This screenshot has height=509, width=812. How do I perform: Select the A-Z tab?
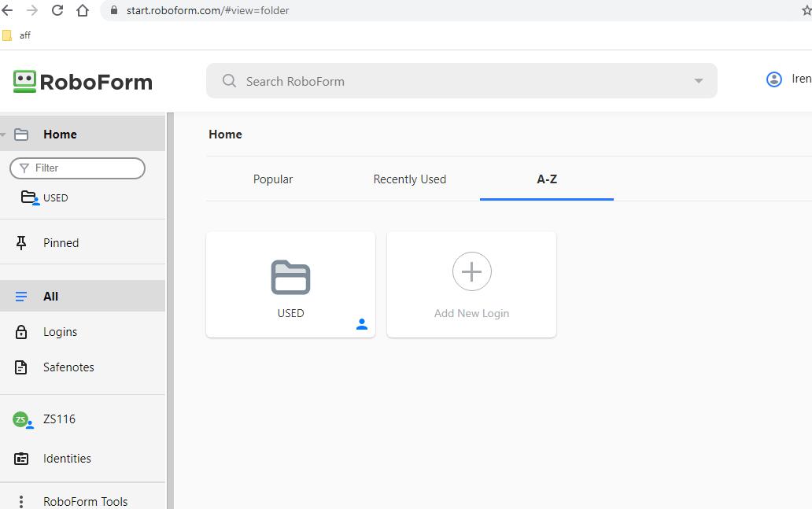click(x=547, y=179)
